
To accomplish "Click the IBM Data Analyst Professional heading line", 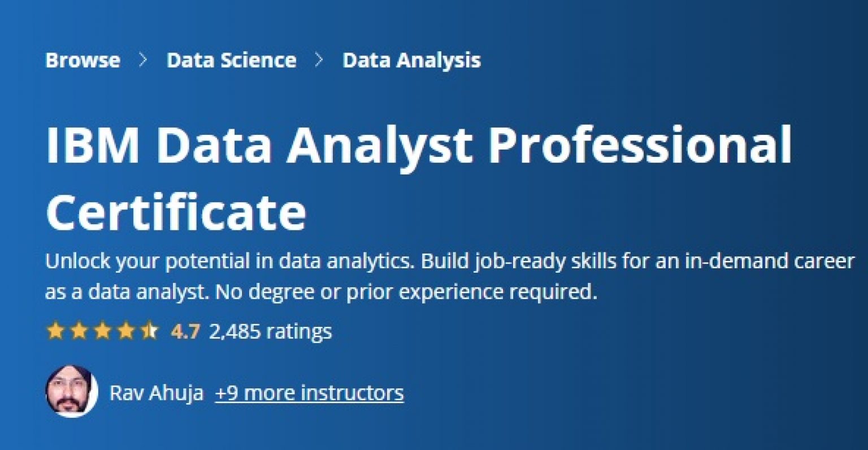I will [418, 145].
